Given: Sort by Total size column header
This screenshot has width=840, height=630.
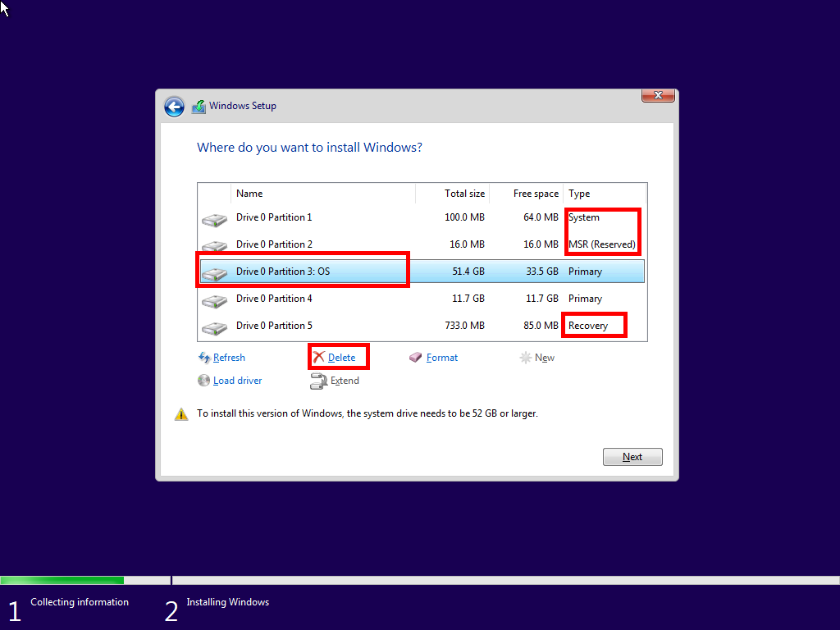Looking at the screenshot, I should pos(453,194).
